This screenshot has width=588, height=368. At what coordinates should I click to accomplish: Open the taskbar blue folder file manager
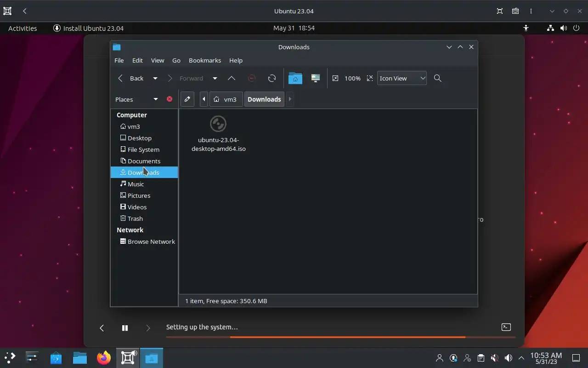[x=80, y=357]
